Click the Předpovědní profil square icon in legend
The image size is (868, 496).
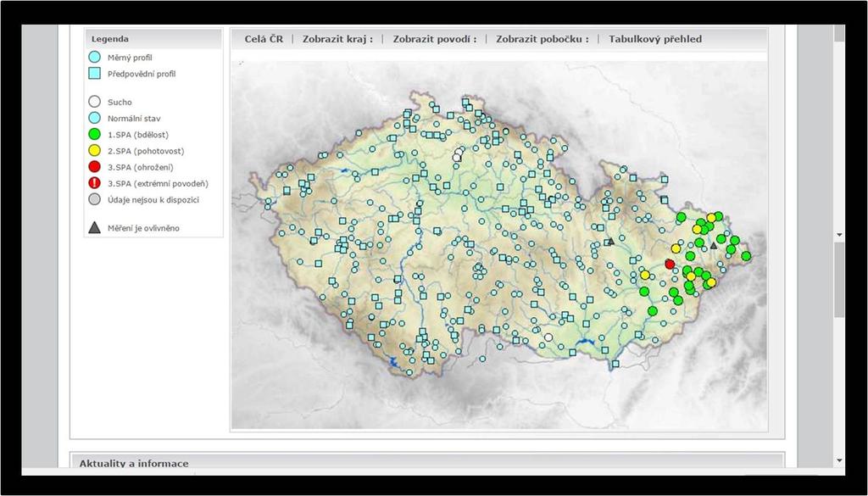coord(95,73)
